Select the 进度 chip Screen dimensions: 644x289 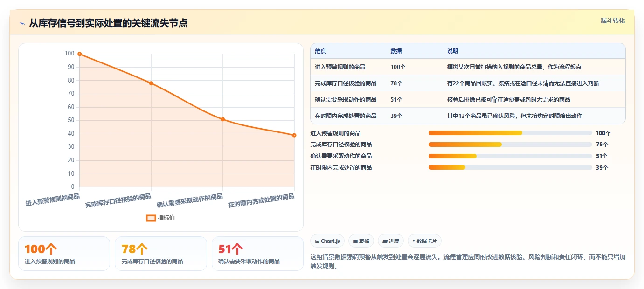(391, 241)
